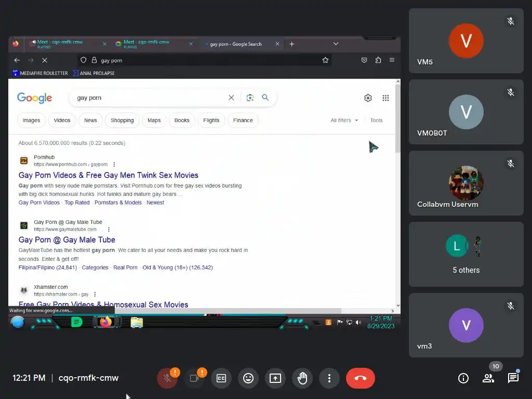532x399 pixels.
Task: Switch to the second Meet browser tab
Action: point(154,44)
